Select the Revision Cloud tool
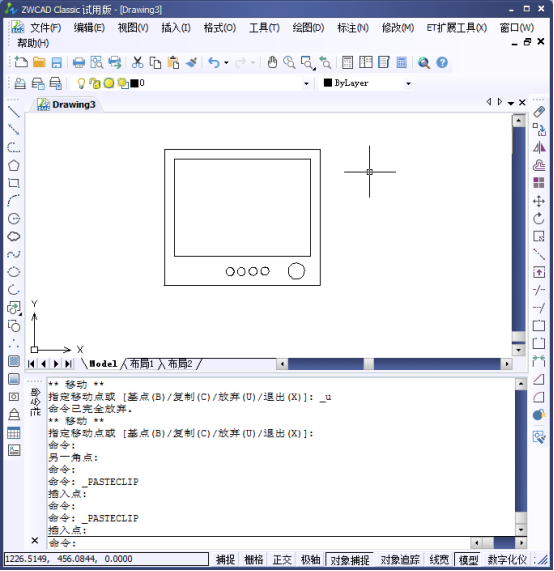 14,236
